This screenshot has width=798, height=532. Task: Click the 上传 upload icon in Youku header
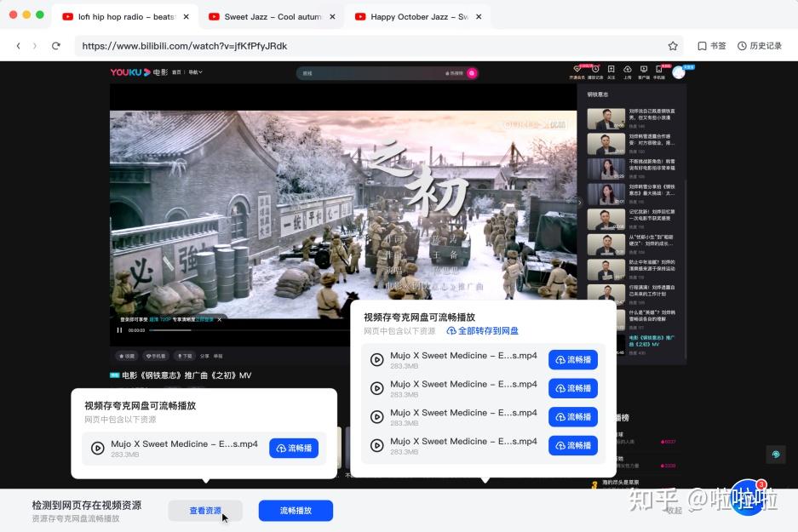[628, 70]
